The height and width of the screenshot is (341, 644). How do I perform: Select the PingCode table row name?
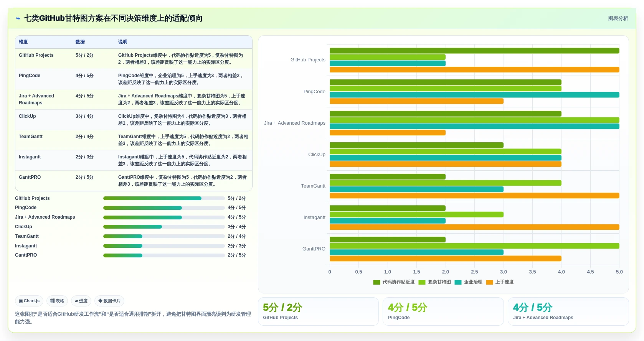tap(30, 76)
